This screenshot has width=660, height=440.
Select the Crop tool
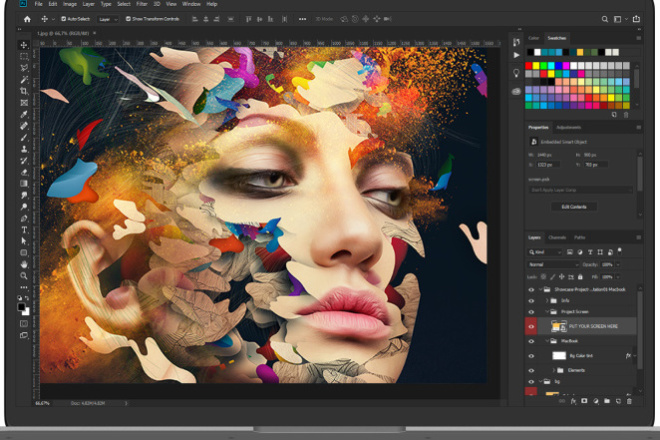24,91
